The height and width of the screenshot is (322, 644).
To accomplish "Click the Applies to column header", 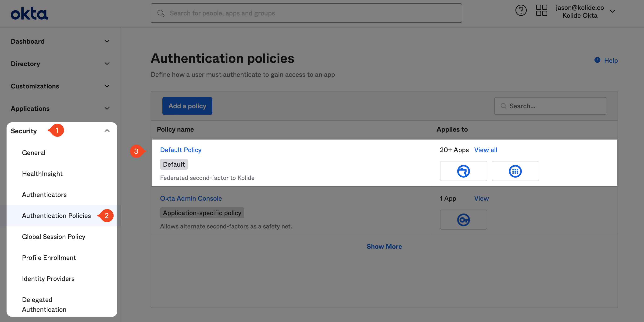I will click(452, 129).
